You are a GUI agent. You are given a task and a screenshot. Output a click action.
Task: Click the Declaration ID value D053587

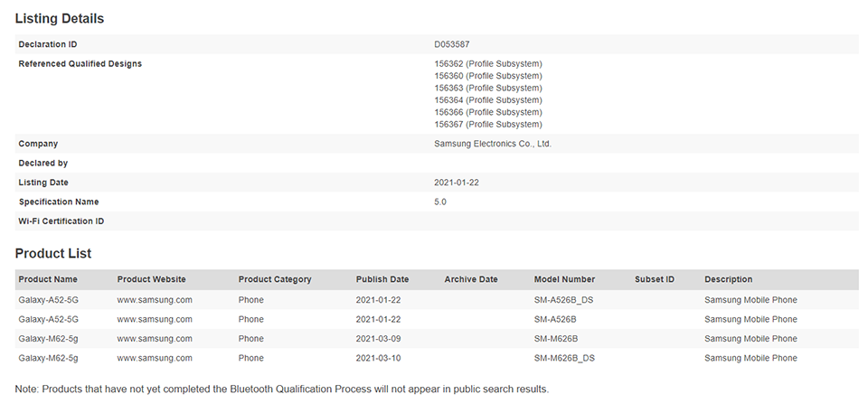pos(452,44)
